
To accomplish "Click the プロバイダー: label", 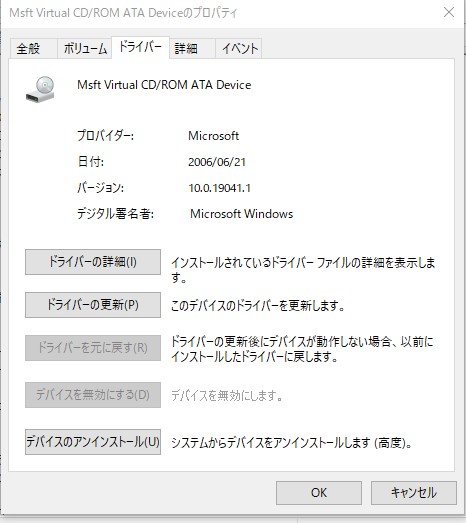I will tap(105, 136).
